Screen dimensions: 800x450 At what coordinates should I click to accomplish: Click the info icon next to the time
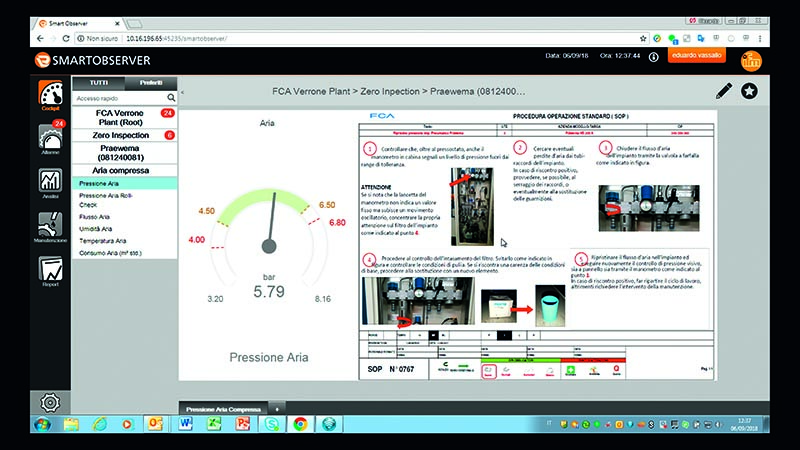[x=654, y=57]
